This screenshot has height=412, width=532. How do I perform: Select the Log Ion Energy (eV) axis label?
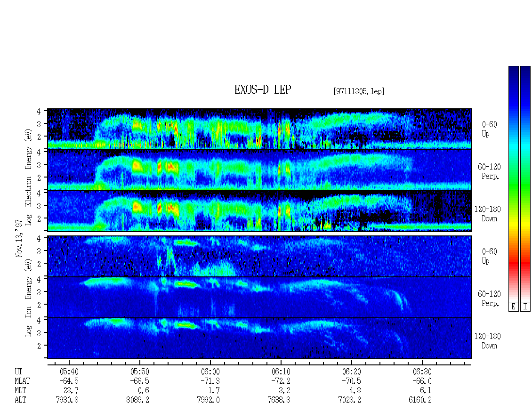(x=29, y=298)
